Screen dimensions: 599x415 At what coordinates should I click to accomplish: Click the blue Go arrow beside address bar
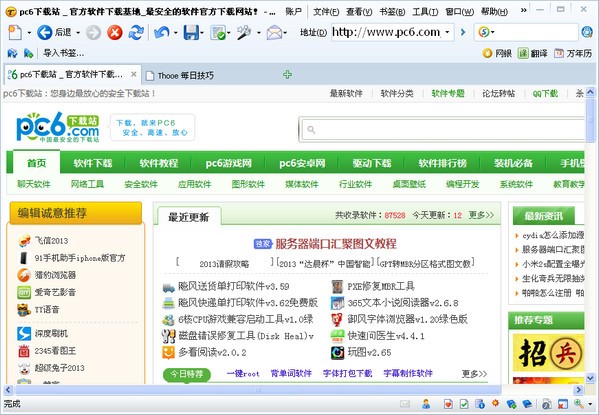463,32
